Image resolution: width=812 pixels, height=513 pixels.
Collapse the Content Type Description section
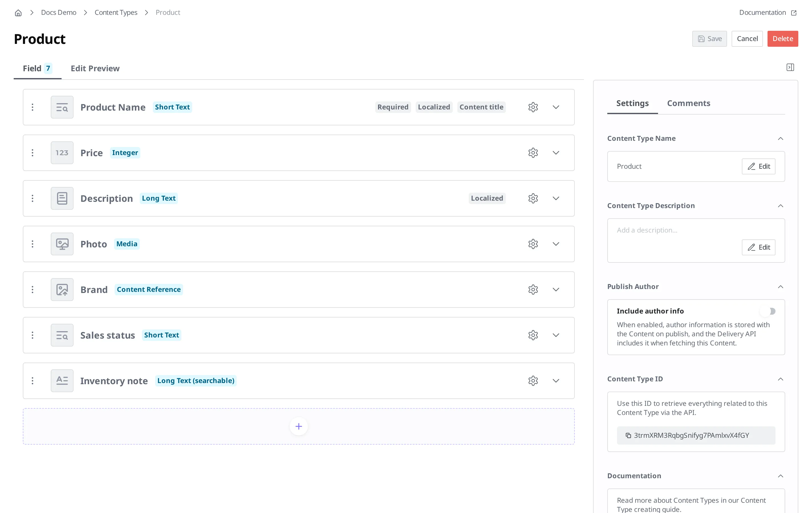click(x=781, y=206)
